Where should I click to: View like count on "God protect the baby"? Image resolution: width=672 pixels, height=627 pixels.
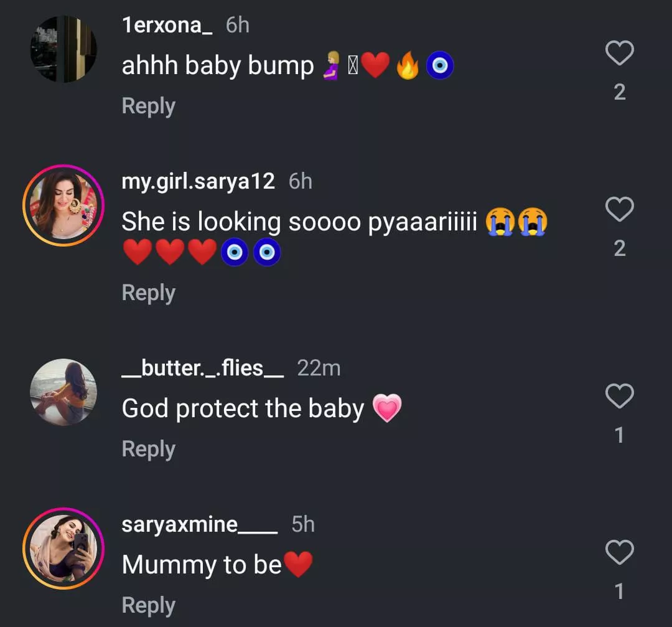(x=619, y=435)
